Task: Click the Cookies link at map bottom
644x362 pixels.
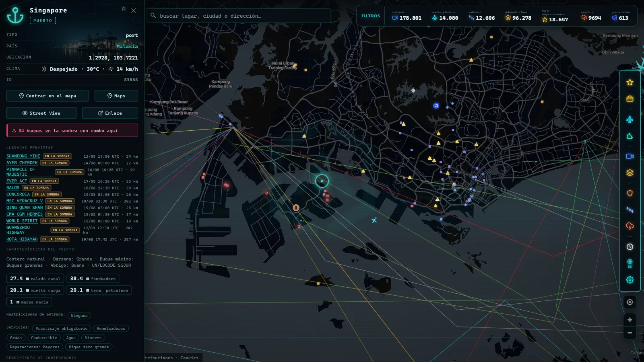Action: click(189, 358)
